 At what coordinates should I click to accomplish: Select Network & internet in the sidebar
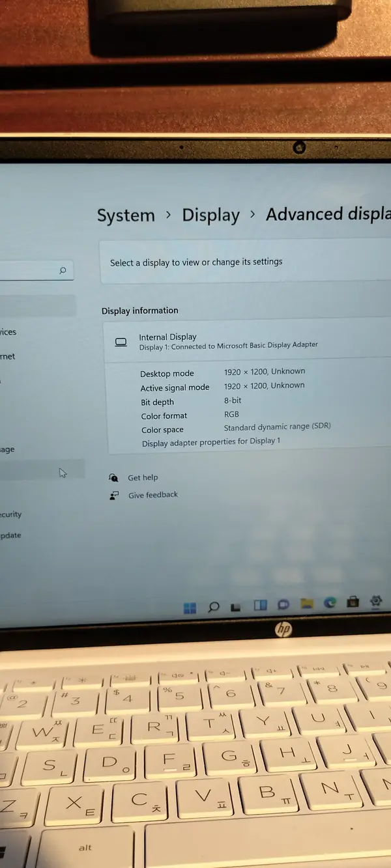coord(8,357)
